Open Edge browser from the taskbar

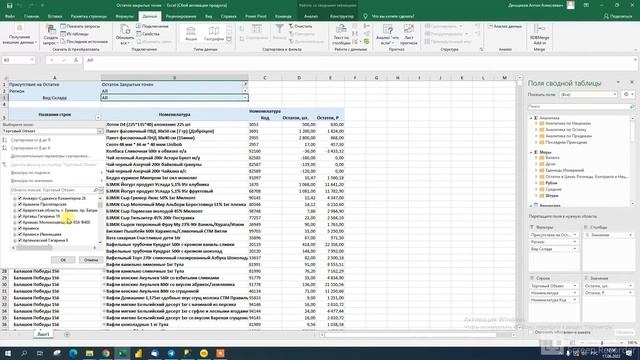(x=73, y=353)
